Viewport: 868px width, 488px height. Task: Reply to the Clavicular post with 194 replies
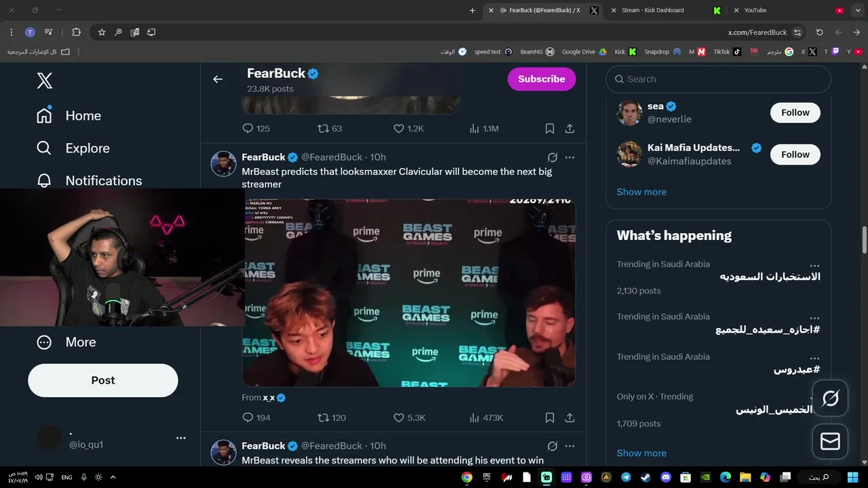pos(256,418)
